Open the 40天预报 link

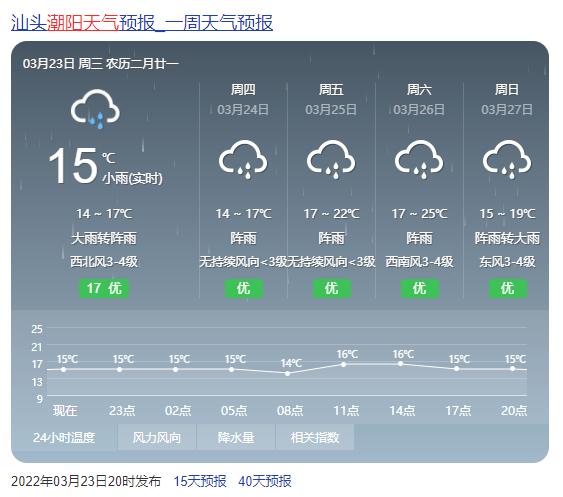pyautogui.click(x=265, y=481)
